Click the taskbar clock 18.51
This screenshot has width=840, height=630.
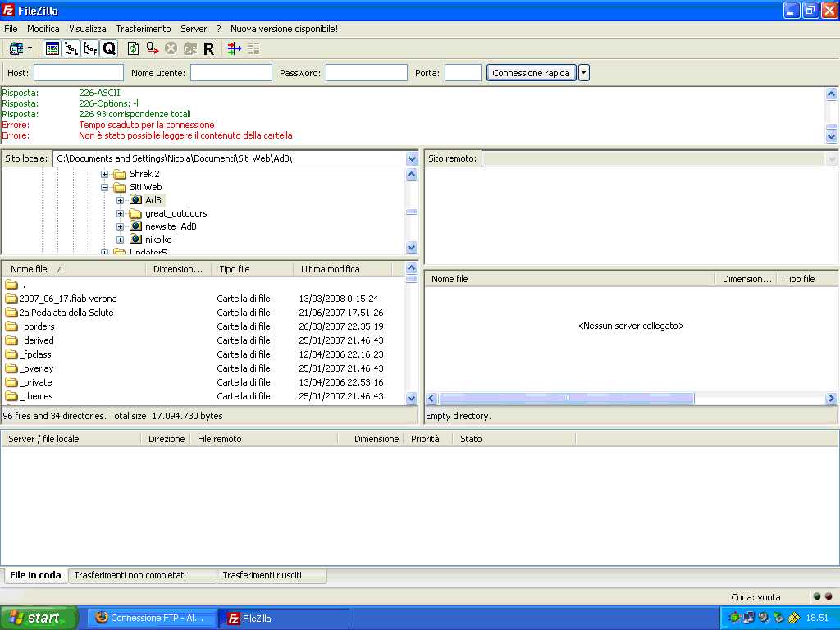pos(817,619)
